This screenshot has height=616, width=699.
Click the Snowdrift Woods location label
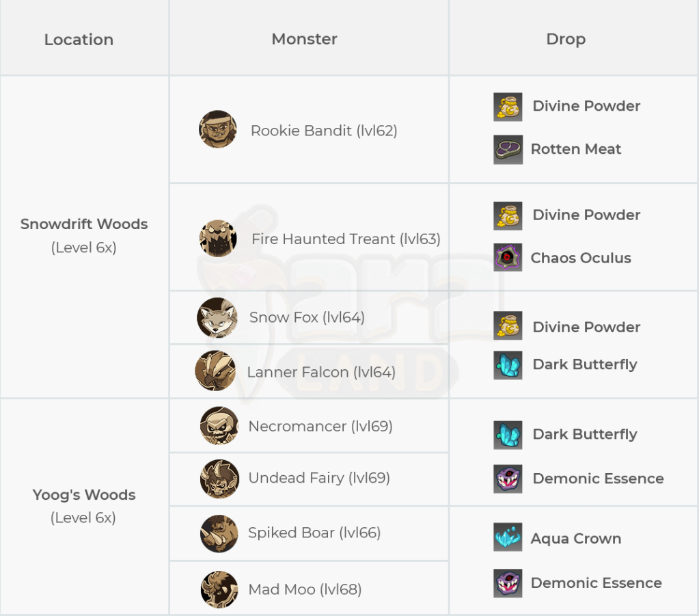coord(84,224)
